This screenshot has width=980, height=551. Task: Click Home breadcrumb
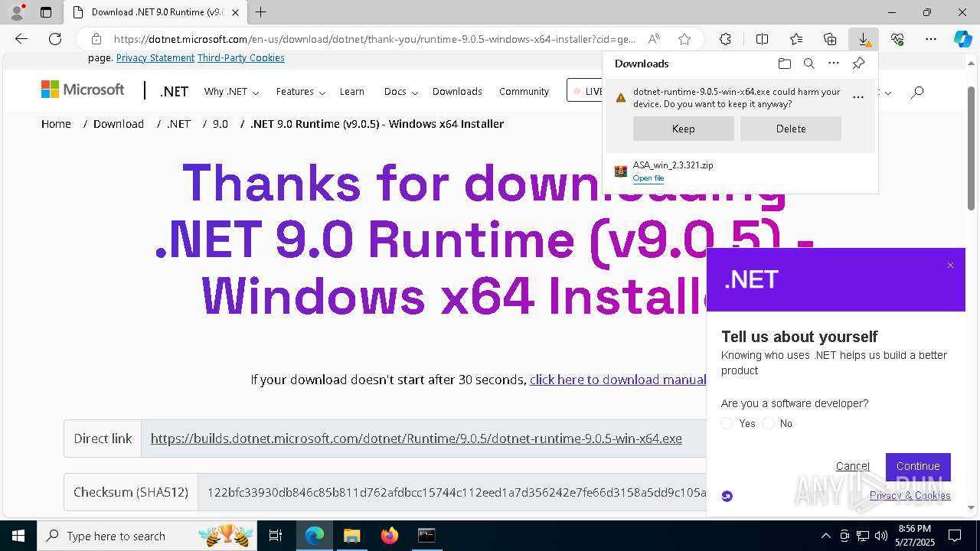pyautogui.click(x=56, y=124)
